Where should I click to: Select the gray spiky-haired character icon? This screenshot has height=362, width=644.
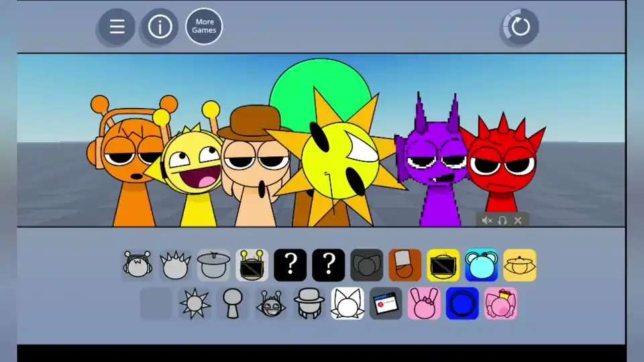[175, 265]
